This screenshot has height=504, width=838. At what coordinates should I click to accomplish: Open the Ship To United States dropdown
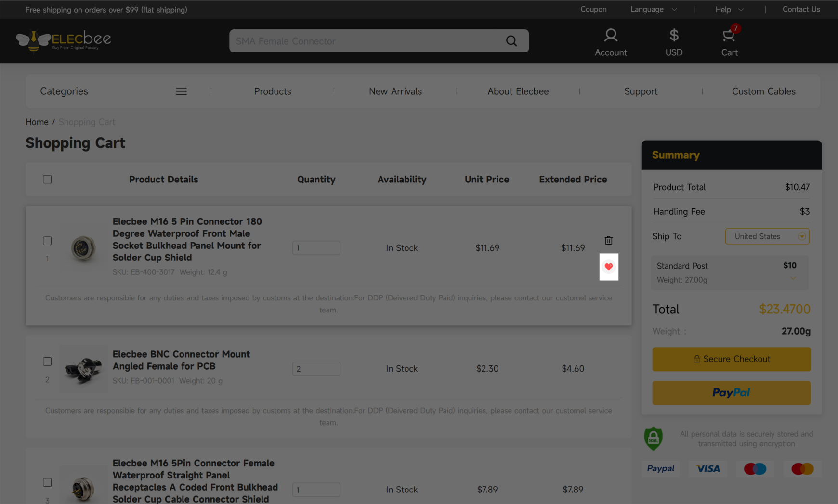(767, 236)
